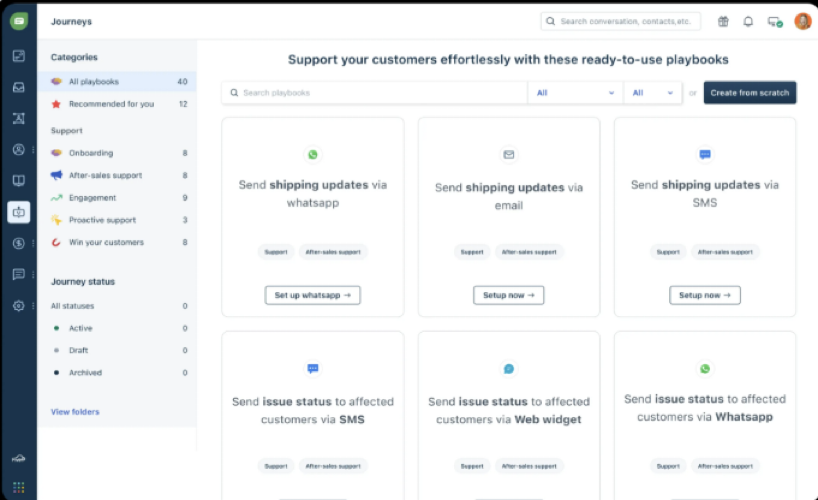
Task: Click the SMS icon on issue status card
Action: [x=312, y=368]
